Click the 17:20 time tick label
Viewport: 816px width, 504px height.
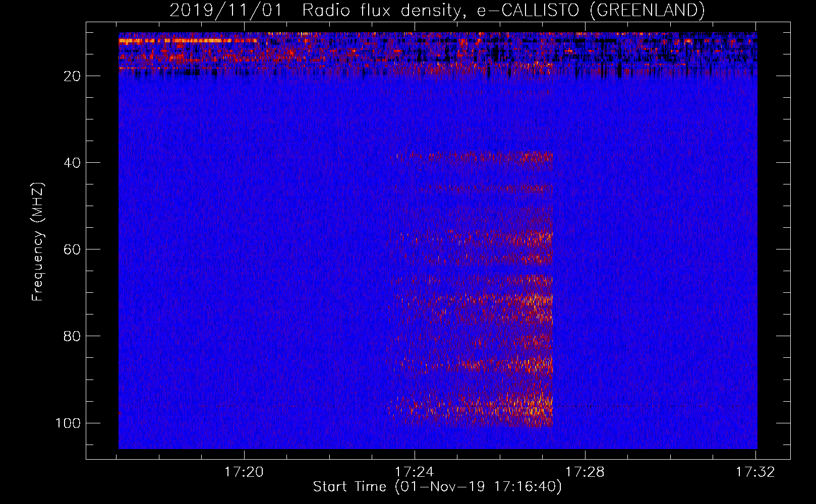coord(244,472)
